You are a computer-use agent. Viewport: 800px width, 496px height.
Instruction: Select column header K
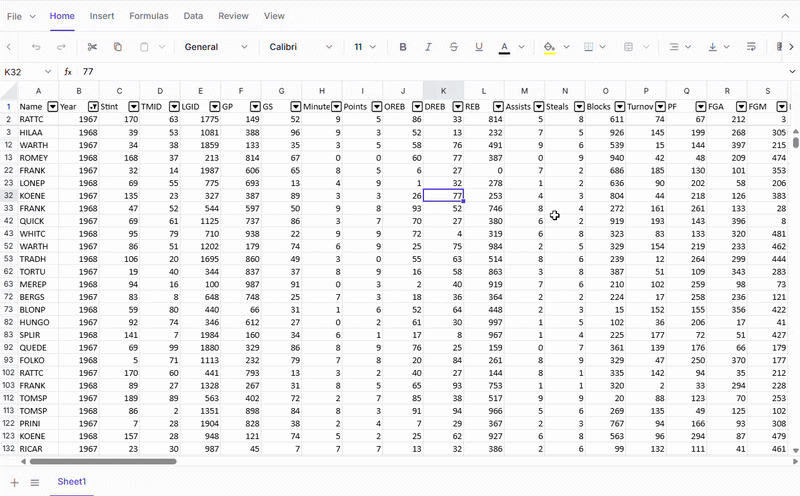[x=443, y=91]
